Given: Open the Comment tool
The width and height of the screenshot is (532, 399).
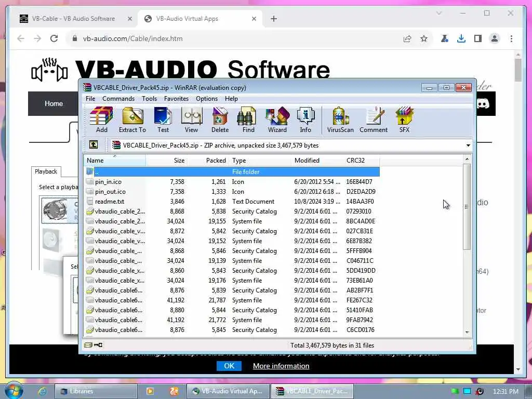Looking at the screenshot, I should [x=373, y=119].
